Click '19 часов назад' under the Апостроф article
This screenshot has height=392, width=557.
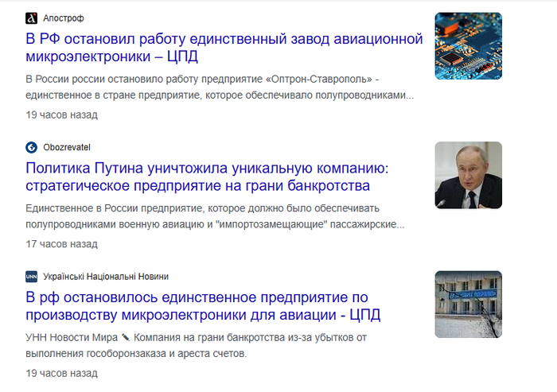[61, 114]
